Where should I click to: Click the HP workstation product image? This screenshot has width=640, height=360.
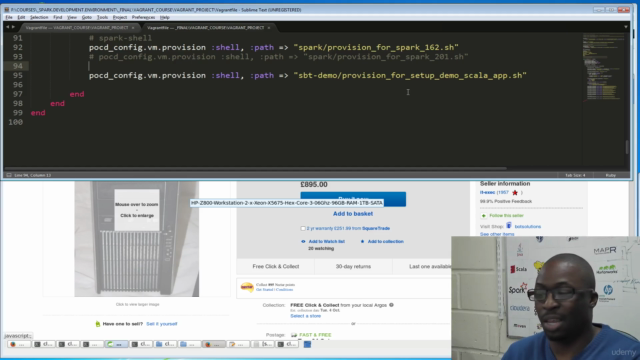(x=137, y=239)
